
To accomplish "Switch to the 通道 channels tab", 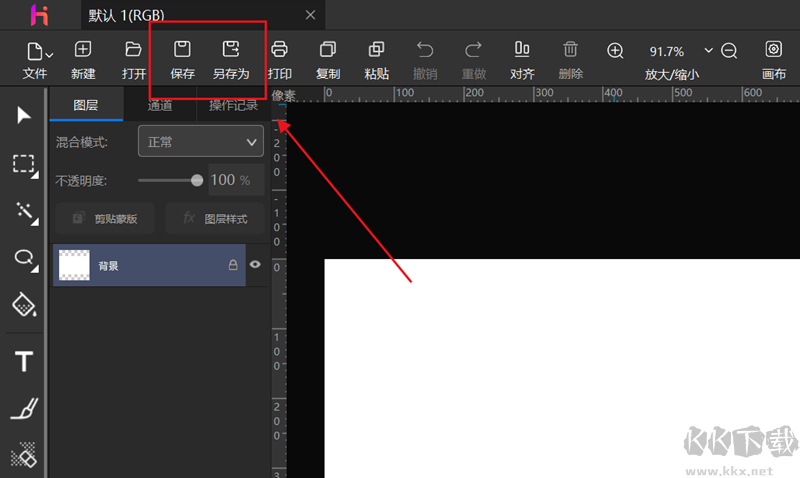I will 160,106.
